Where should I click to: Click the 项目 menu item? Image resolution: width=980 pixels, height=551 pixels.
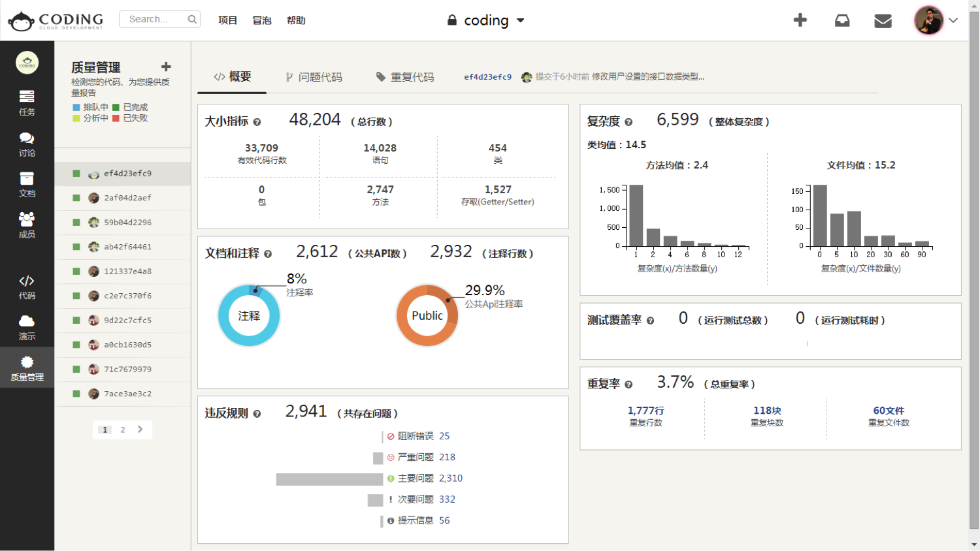click(227, 20)
